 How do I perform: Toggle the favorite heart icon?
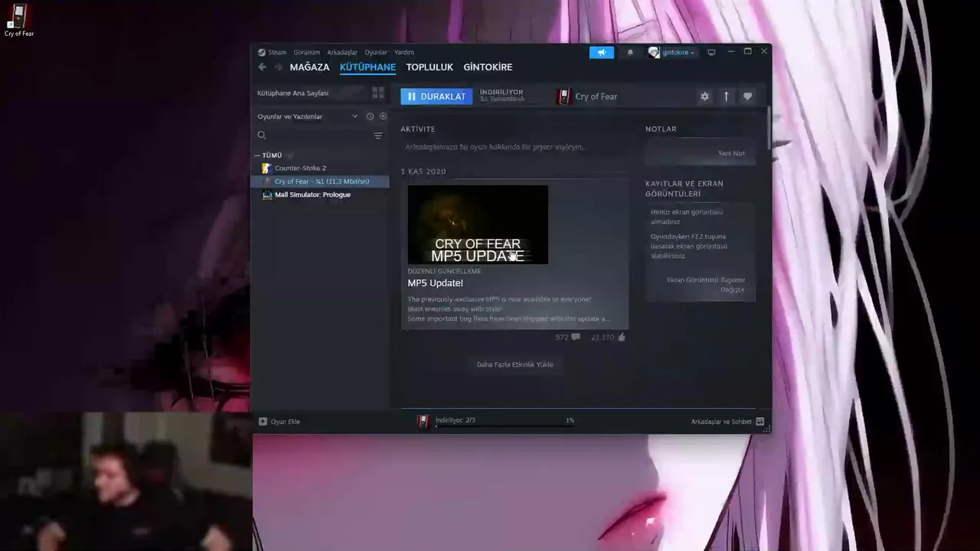coord(748,96)
